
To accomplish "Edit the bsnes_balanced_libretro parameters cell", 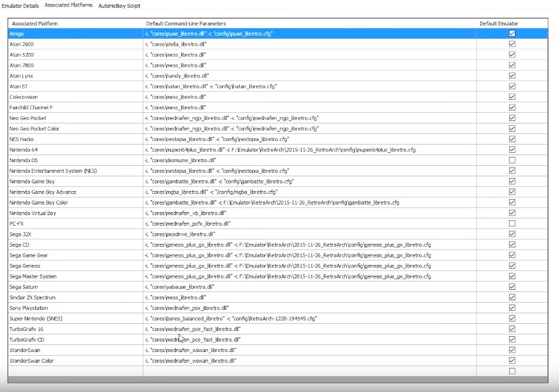I will point(309,318).
